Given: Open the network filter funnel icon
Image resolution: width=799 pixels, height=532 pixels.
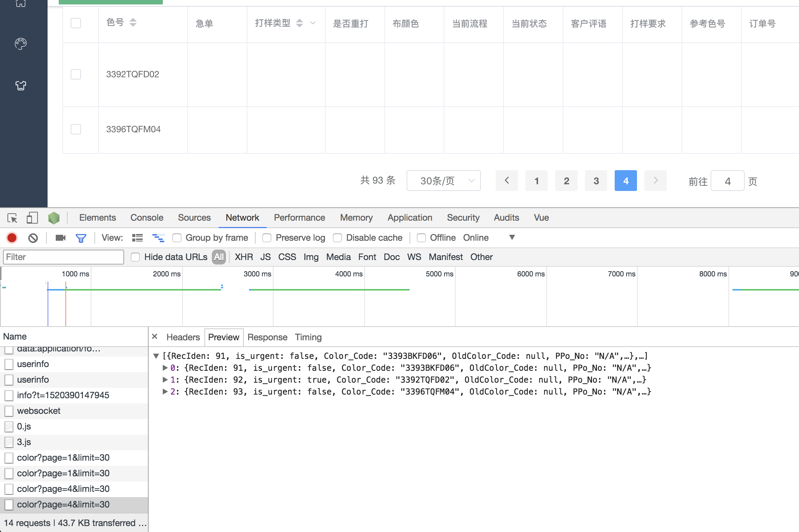Looking at the screenshot, I should coord(81,238).
